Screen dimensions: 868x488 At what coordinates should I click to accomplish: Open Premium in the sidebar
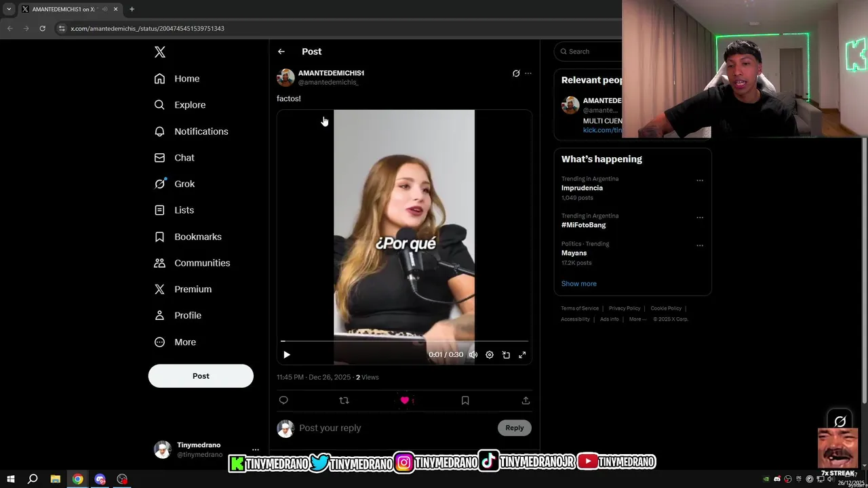(183, 289)
